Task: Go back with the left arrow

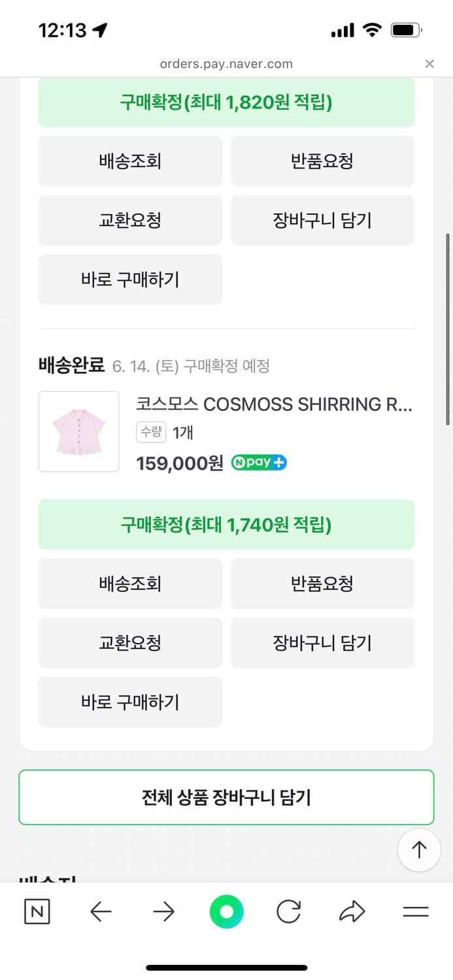Action: tap(101, 911)
